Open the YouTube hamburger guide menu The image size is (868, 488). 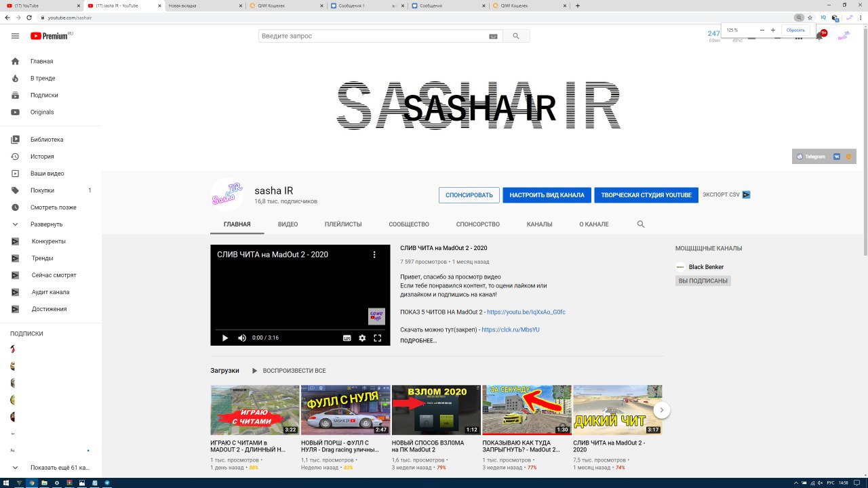tap(15, 36)
